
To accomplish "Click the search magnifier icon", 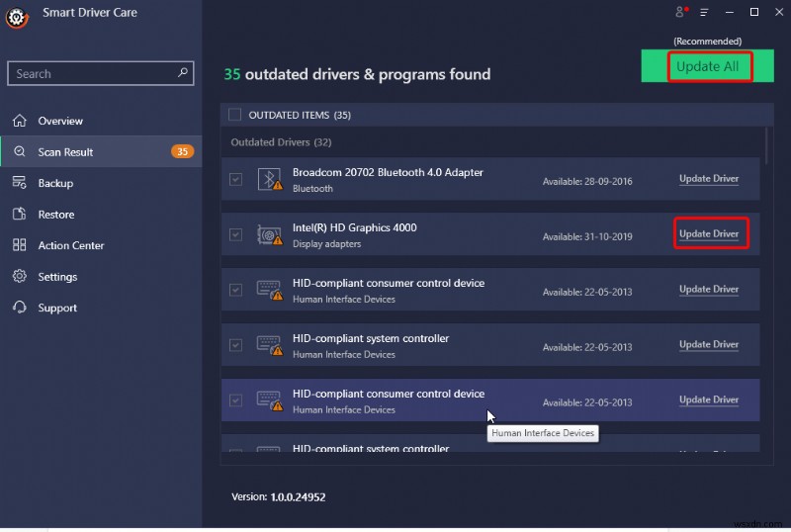I will click(x=183, y=73).
